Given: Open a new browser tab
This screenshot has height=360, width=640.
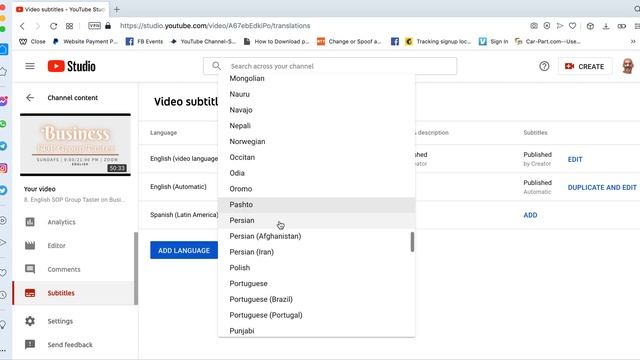Looking at the screenshot, I should coord(117,9).
